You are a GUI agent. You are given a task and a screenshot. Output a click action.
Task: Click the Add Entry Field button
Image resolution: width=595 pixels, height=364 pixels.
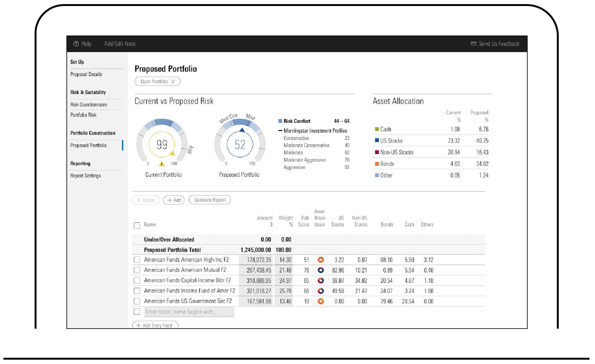[x=155, y=325]
